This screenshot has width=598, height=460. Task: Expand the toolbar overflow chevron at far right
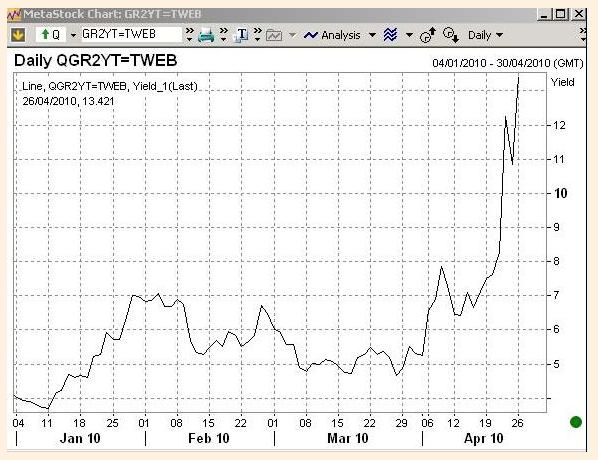click(x=582, y=34)
